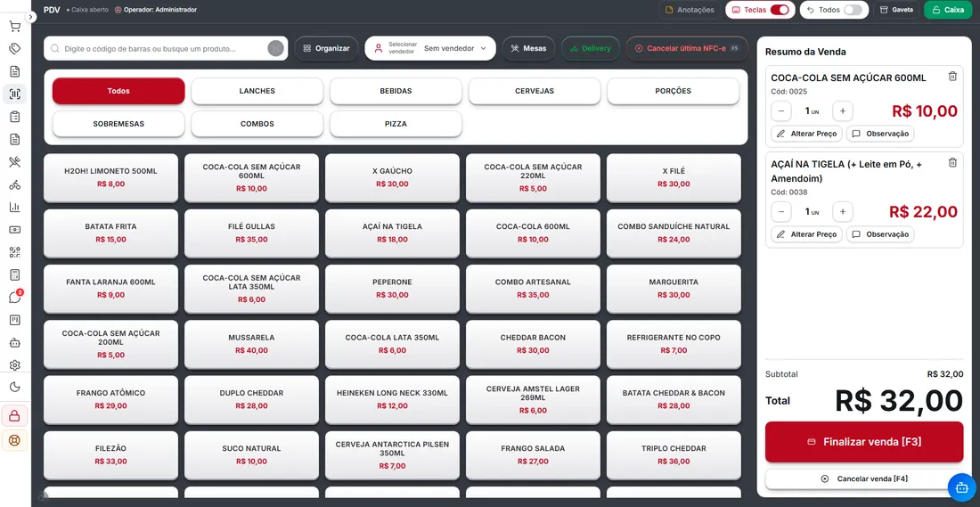This screenshot has height=507, width=980.
Task: Open the clipboard list sidebar icon
Action: tap(15, 116)
